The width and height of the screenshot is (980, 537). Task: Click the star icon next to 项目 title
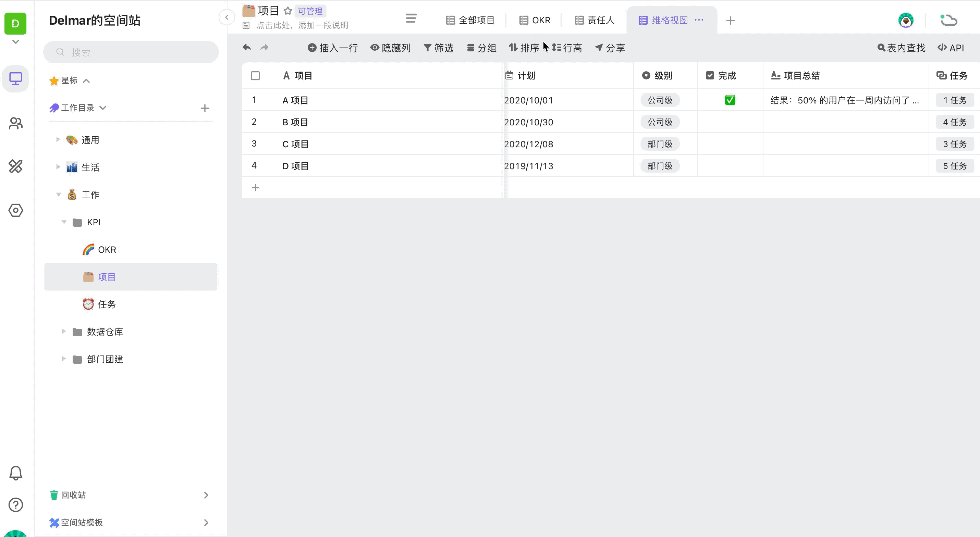pyautogui.click(x=288, y=11)
